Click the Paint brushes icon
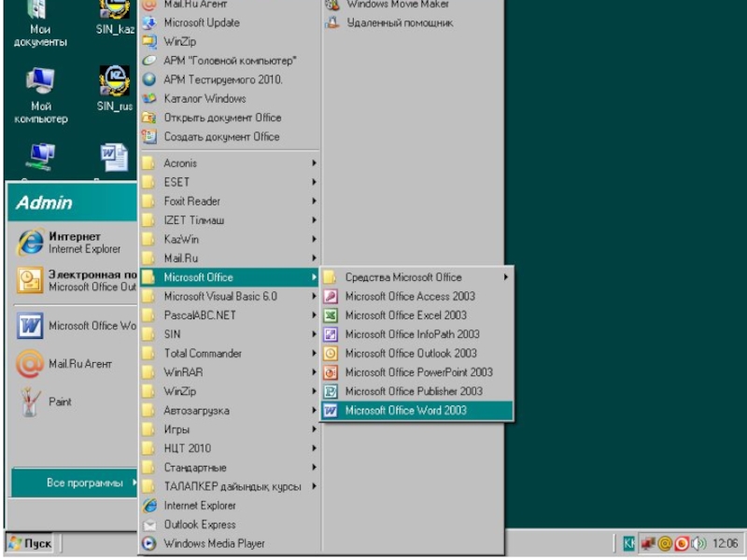The width and height of the screenshot is (747, 560). [x=30, y=402]
